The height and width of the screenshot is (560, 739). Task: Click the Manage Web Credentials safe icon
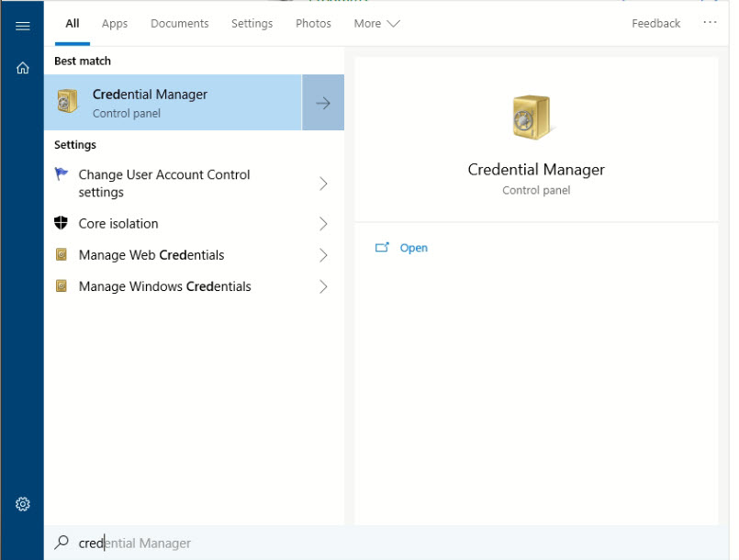pyautogui.click(x=62, y=255)
